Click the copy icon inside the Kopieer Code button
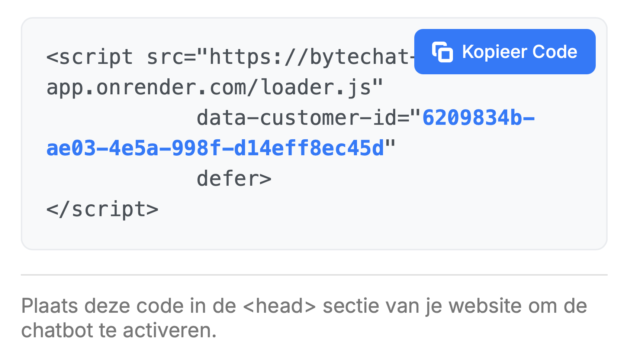Image resolution: width=624 pixels, height=364 pixels. click(x=443, y=52)
